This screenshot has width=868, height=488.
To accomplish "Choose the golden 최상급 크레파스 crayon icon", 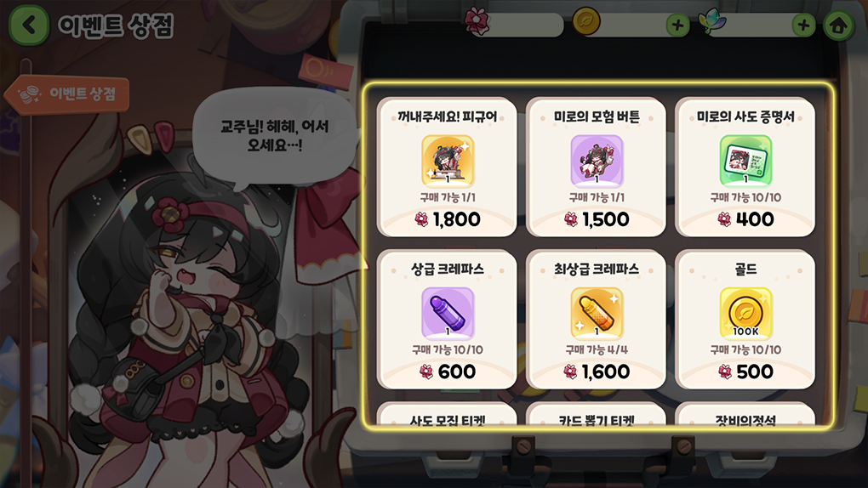I will (597, 313).
